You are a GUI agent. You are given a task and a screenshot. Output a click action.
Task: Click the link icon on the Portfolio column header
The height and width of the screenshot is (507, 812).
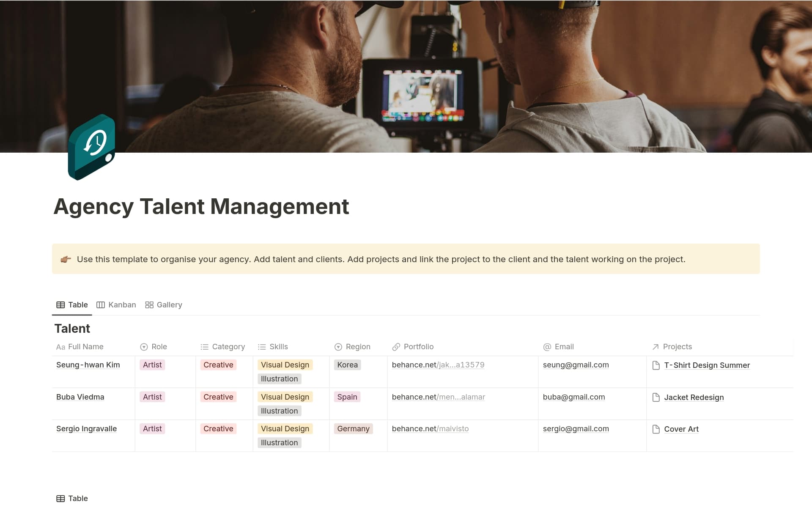click(x=396, y=347)
